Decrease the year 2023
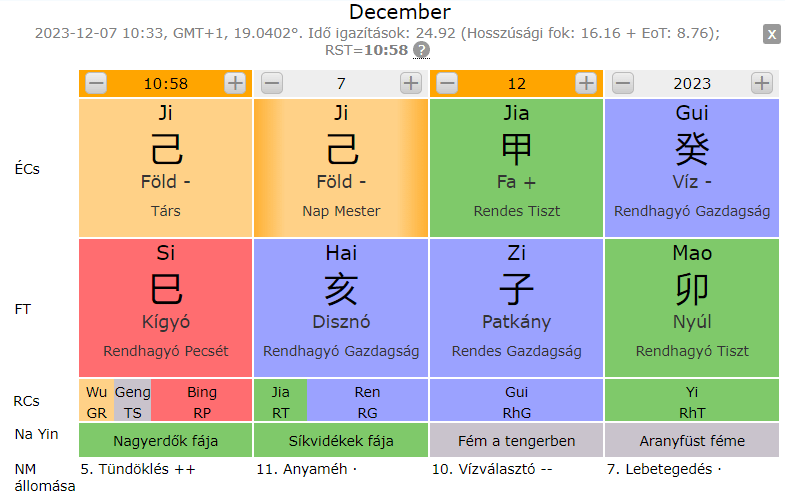 [x=623, y=83]
